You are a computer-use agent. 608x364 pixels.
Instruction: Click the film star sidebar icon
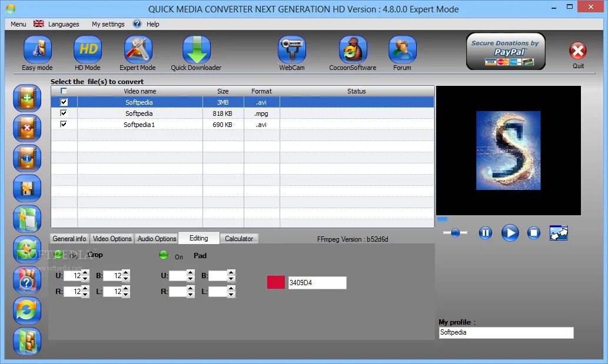point(27,188)
